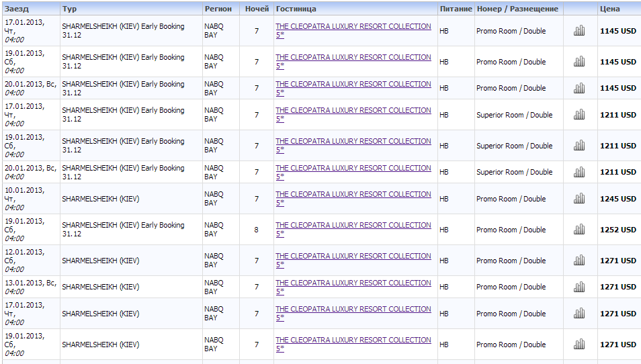Show chart icon for 12.01.2013 tour row

click(x=579, y=261)
